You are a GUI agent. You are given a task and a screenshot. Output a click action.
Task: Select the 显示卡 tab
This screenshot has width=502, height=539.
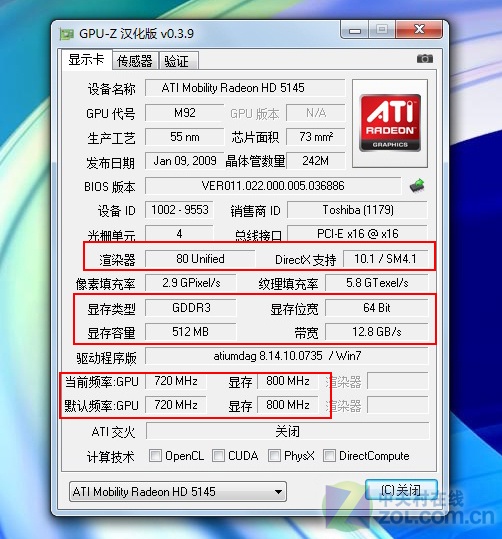86,59
